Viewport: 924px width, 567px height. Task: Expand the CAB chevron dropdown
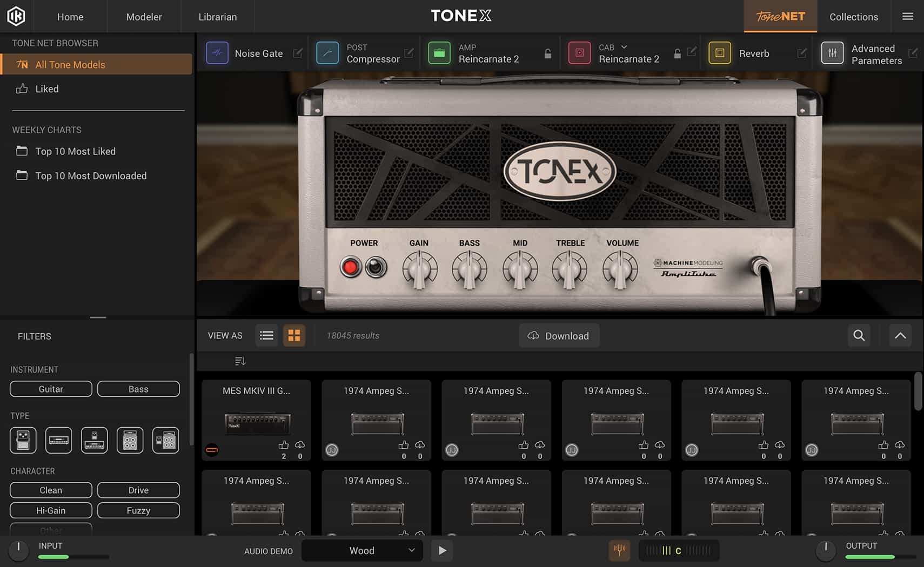coord(624,47)
